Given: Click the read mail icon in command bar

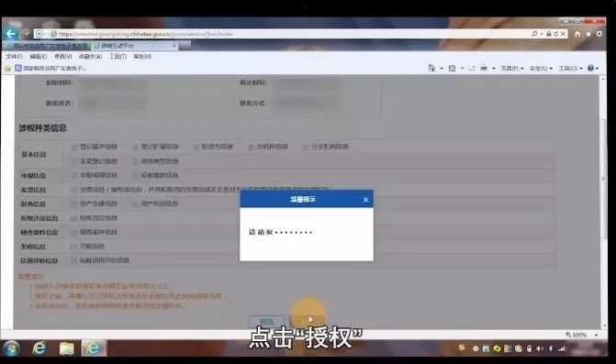Looking at the screenshot, I should click(472, 68).
